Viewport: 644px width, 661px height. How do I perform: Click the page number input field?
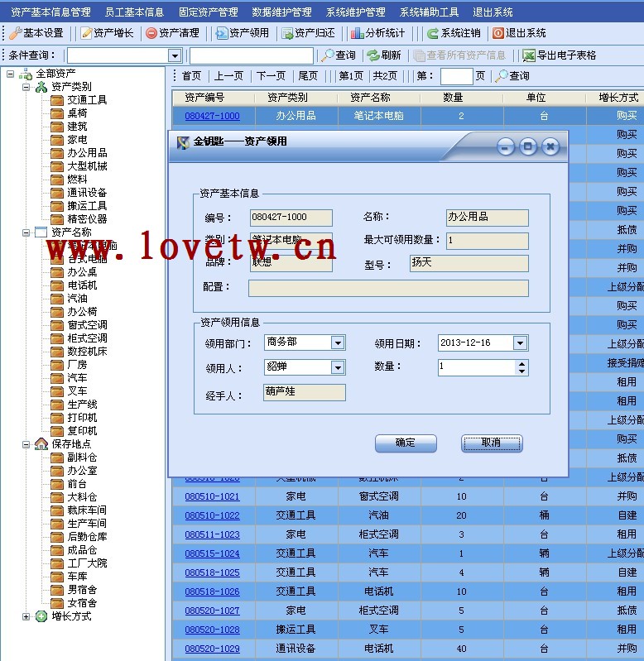pos(457,76)
